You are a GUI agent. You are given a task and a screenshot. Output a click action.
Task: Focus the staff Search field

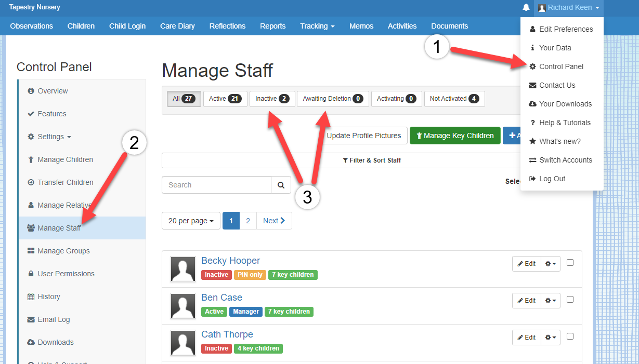(x=216, y=185)
